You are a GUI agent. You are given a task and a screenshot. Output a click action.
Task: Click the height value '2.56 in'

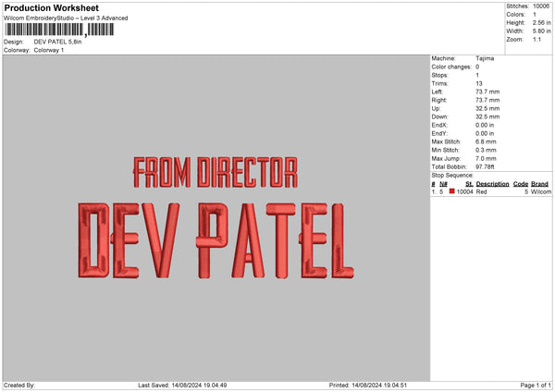pos(541,22)
